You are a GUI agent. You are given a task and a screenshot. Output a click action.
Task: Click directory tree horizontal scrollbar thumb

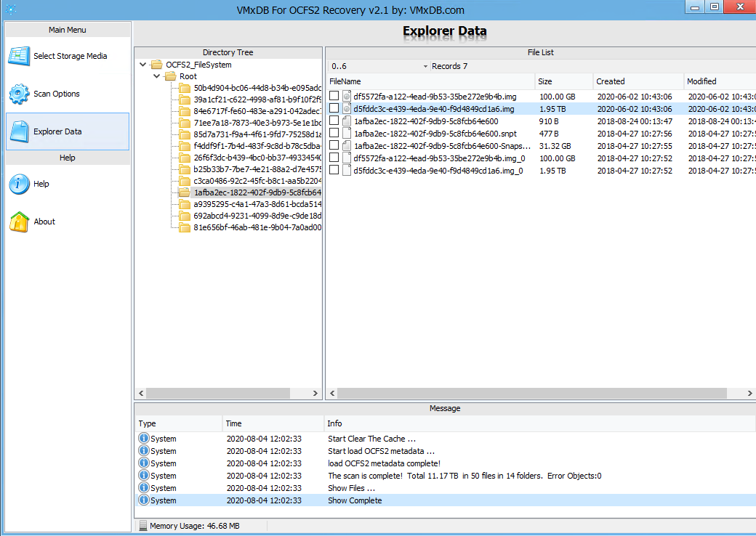click(218, 393)
